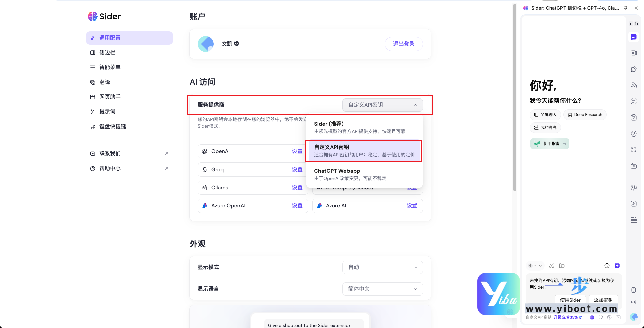644x328 pixels.
Task: Start a new chat with the plus bubble icon
Action: 617,266
